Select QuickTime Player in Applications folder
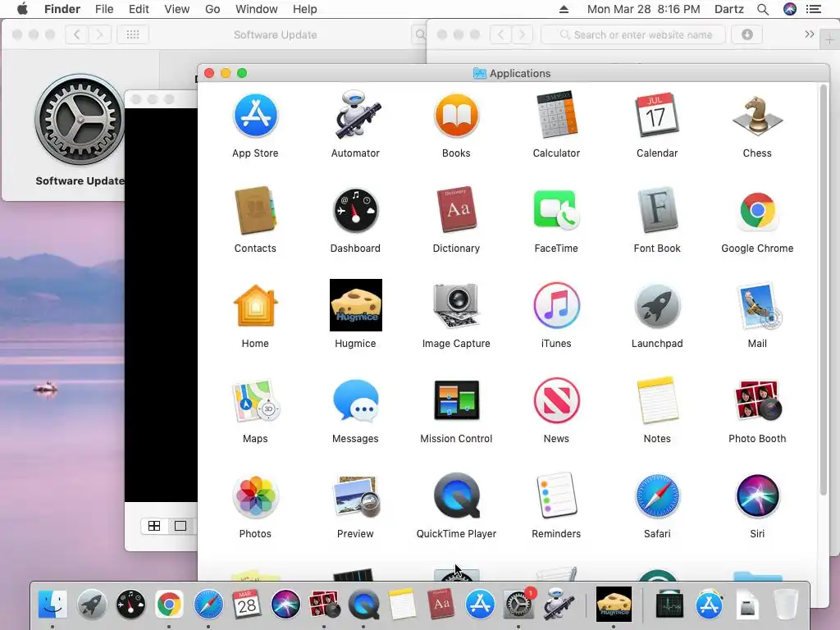This screenshot has height=630, width=840. 456,496
